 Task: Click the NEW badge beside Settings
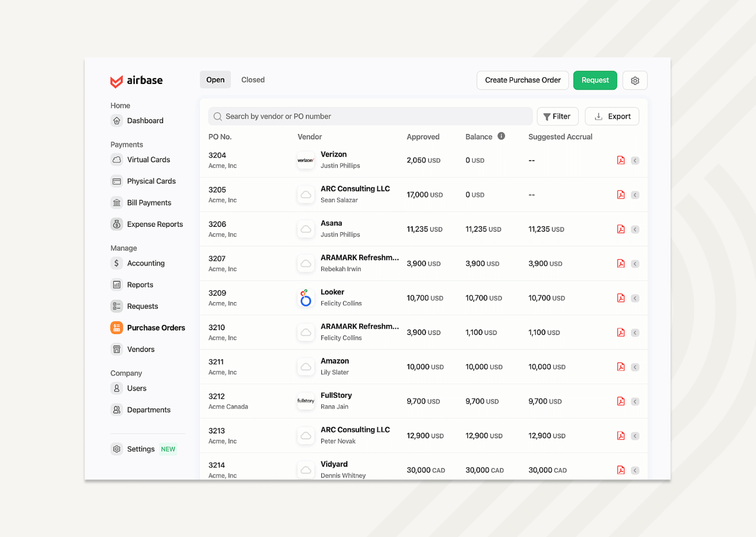click(168, 449)
